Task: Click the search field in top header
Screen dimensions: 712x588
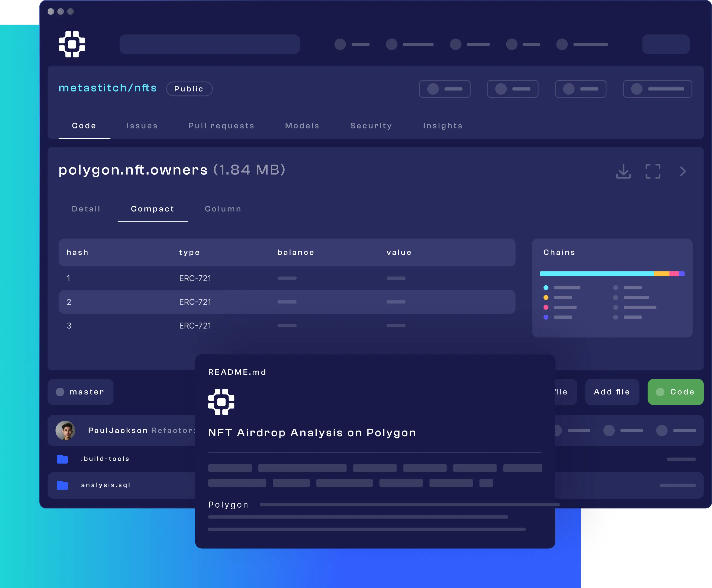Action: 209,44
